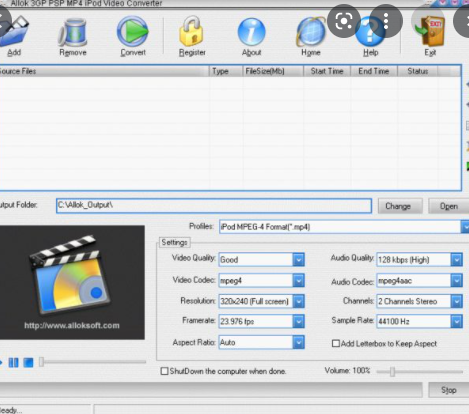
Task: Click the Volume slider handle
Action: click(392, 371)
